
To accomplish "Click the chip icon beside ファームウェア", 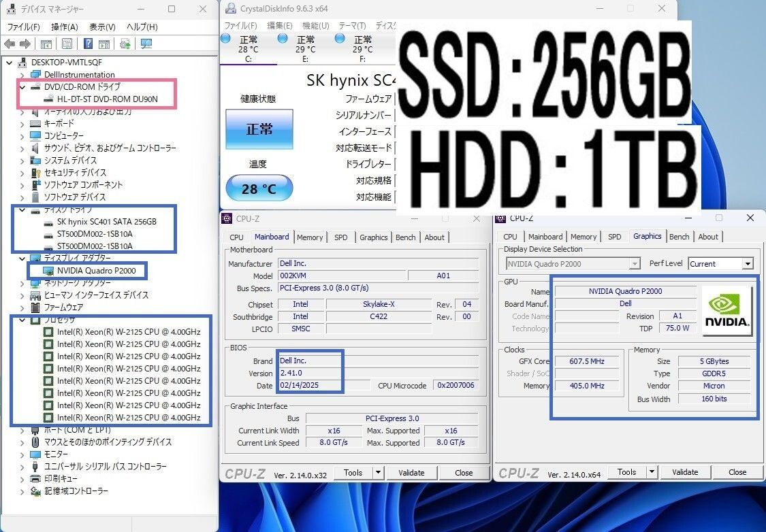I will coord(35,307).
